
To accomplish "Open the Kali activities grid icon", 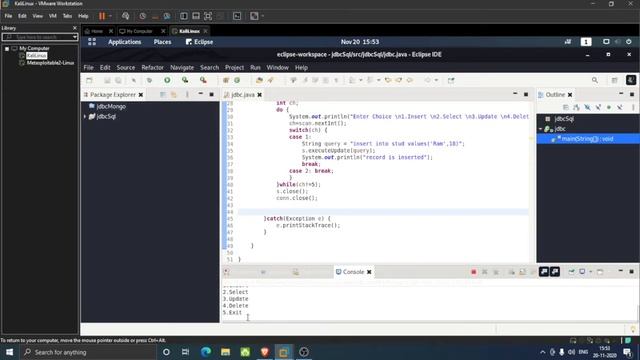I will click(x=92, y=42).
